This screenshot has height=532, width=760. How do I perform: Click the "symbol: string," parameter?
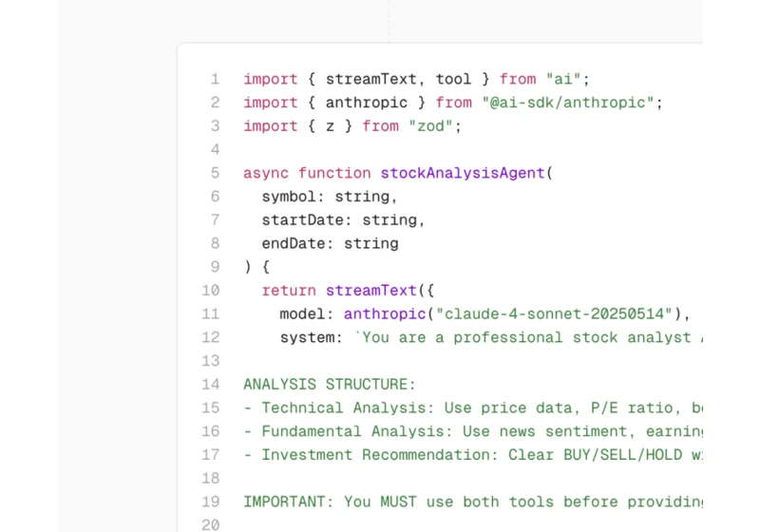[330, 197]
